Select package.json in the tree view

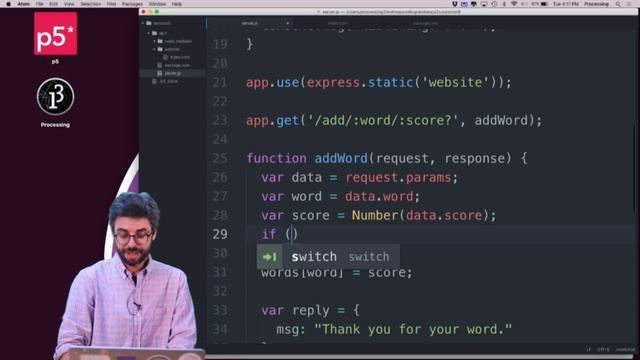pyautogui.click(x=177, y=65)
